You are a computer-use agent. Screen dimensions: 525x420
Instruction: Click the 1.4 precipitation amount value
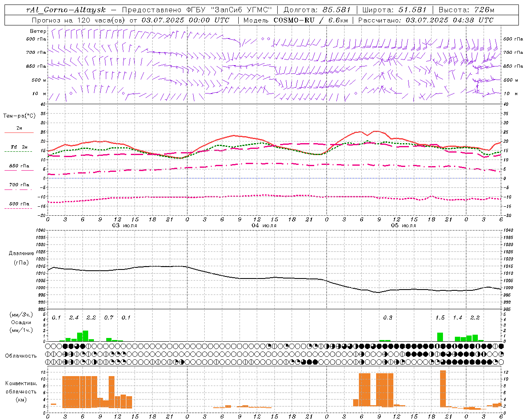click(x=457, y=318)
